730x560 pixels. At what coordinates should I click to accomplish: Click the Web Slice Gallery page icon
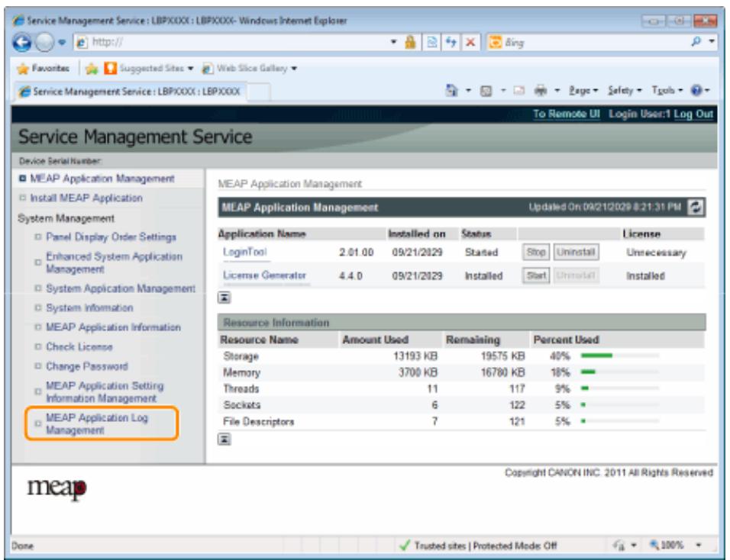pos(208,69)
